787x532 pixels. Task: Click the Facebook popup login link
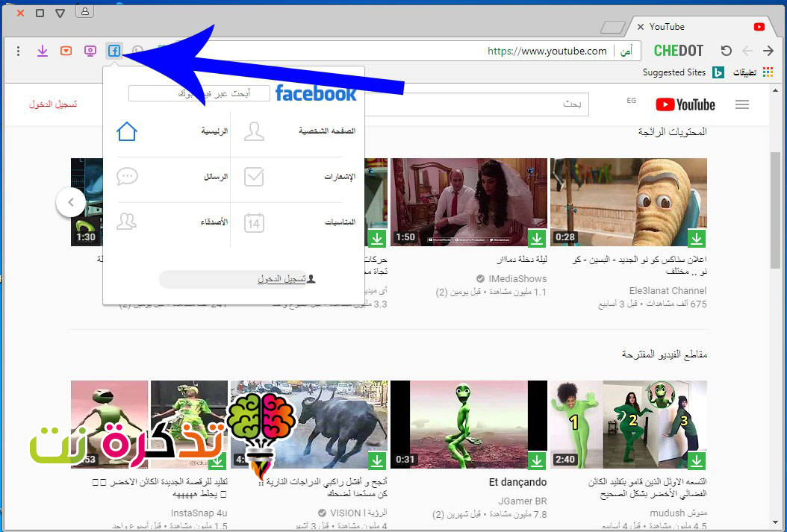click(281, 279)
